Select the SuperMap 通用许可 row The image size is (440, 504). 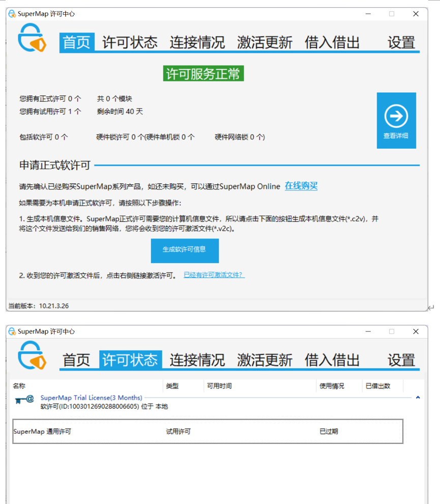tap(208, 431)
